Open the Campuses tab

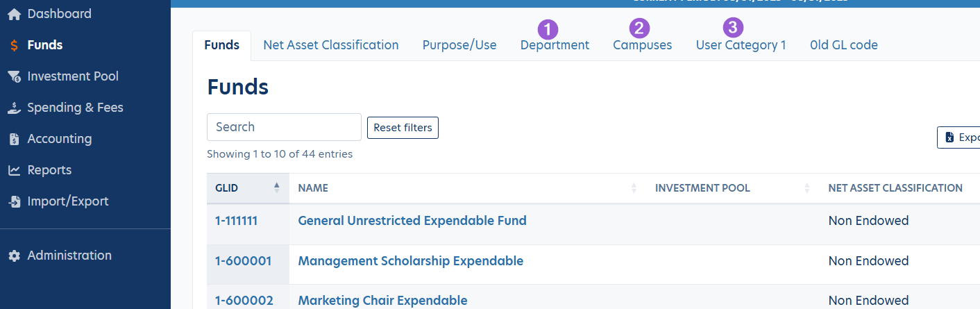(642, 45)
